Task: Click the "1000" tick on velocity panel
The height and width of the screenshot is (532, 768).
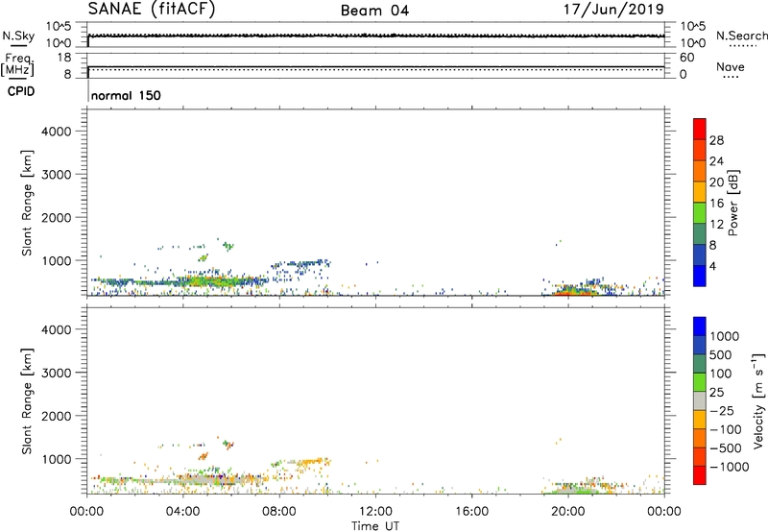Action: 56,458
